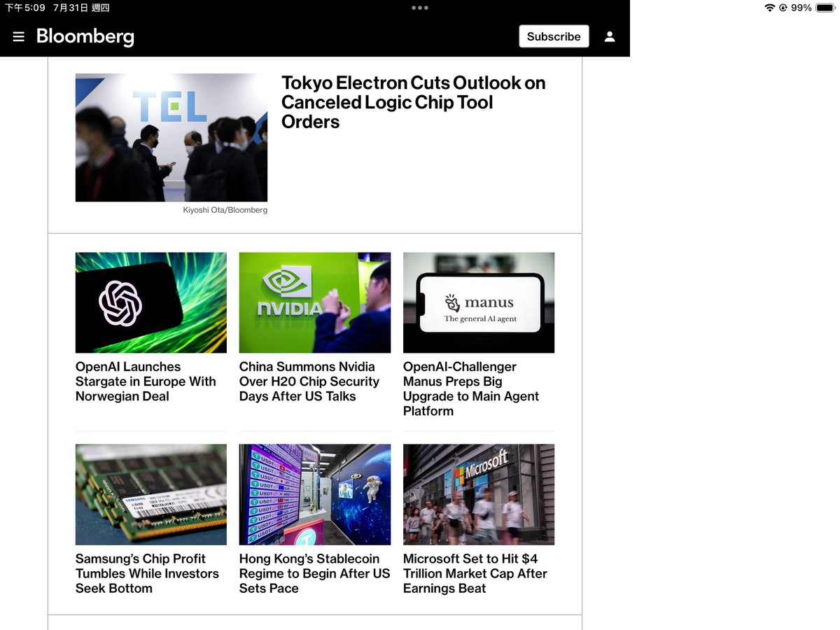Click the Kiyoshi Ota/Bloomberg photo credit
840x630 pixels.
(x=225, y=210)
